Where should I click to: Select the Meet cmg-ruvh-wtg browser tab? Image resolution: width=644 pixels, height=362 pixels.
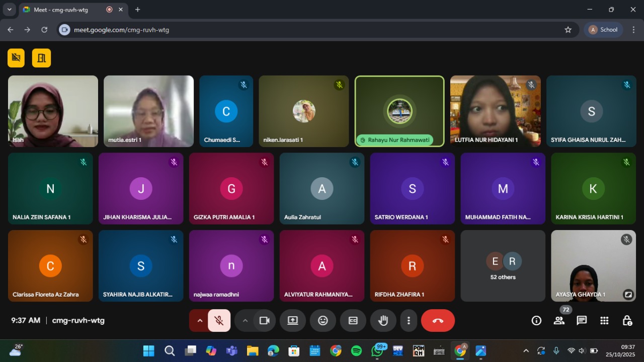[x=65, y=10]
